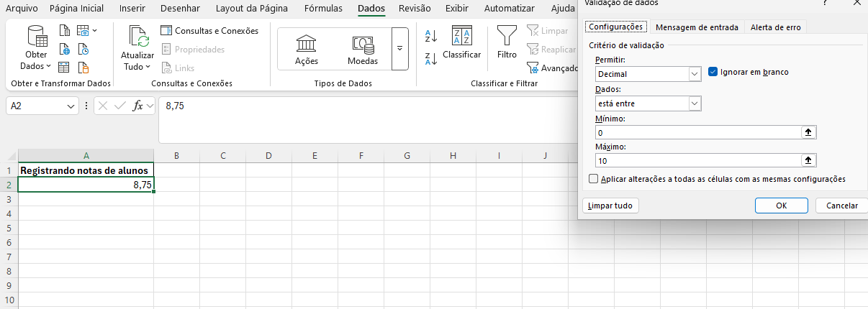
Task: Click the Mínimo range selector arrow
Action: pyautogui.click(x=808, y=132)
